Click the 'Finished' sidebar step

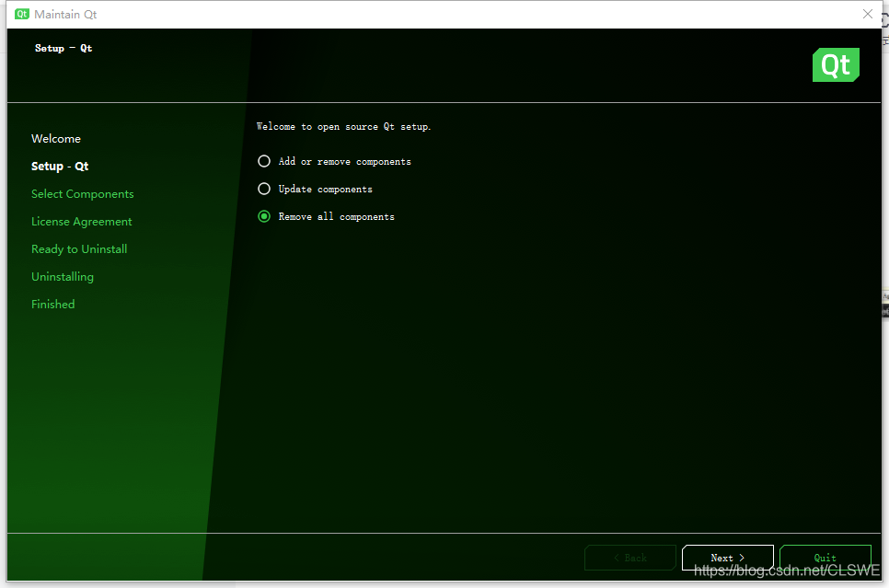coord(52,305)
